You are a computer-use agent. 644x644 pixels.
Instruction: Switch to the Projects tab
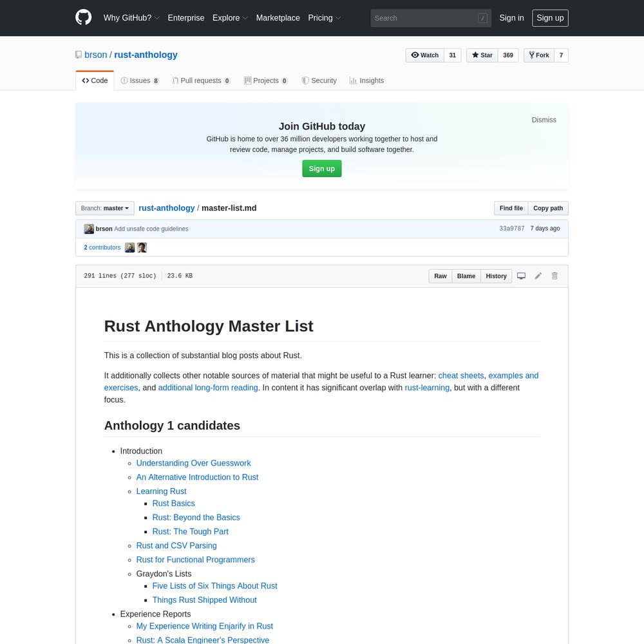point(266,80)
